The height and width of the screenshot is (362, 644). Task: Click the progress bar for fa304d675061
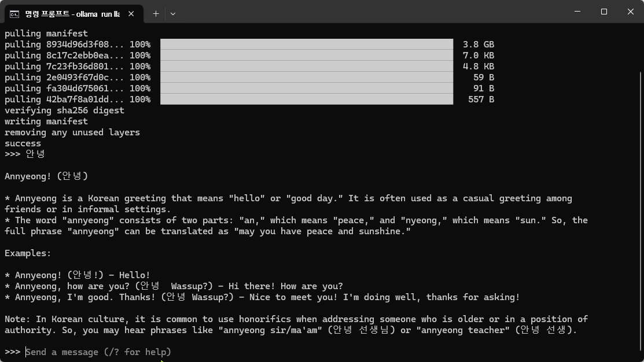pos(307,88)
